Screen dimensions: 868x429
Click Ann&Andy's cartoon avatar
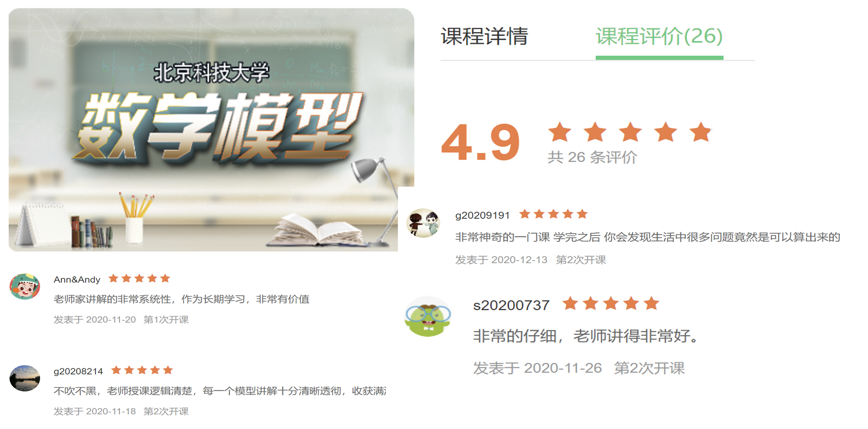(25, 287)
